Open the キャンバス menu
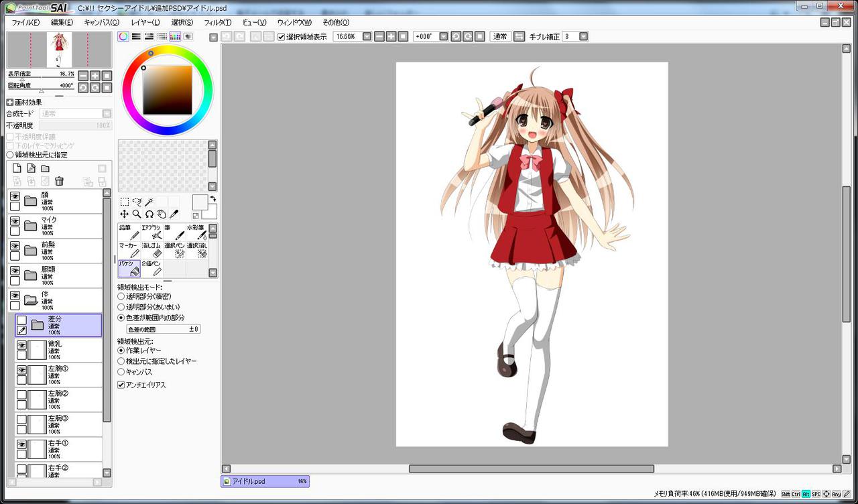 click(x=102, y=22)
